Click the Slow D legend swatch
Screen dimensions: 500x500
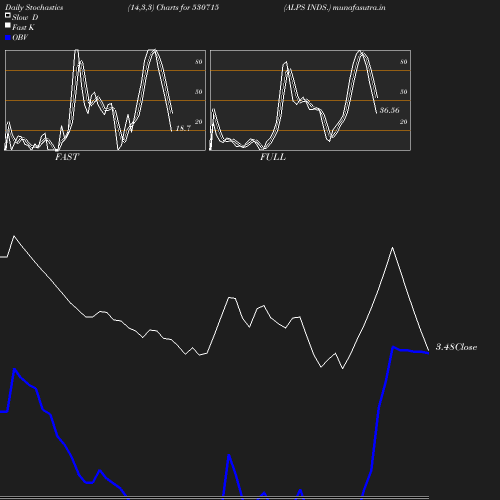pos(8,15)
